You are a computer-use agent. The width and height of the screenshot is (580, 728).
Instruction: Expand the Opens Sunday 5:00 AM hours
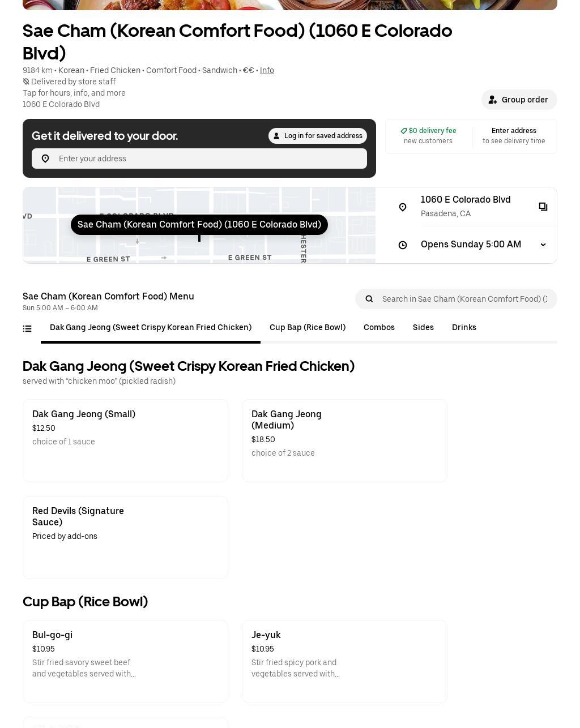543,245
